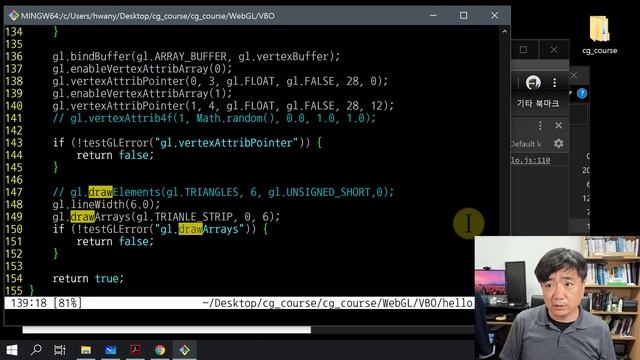Viewport: 640px width, 360px height.
Task: Open DevTools three-dot options menu
Action: coord(540,125)
